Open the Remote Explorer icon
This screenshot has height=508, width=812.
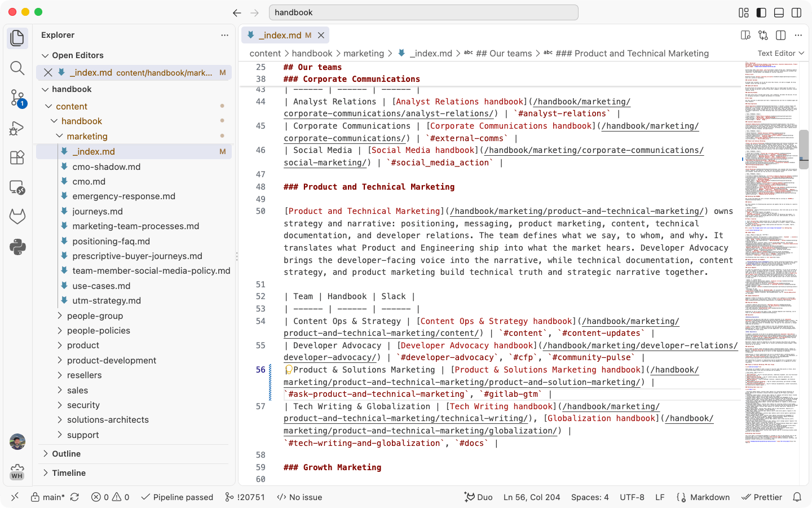pos(17,187)
